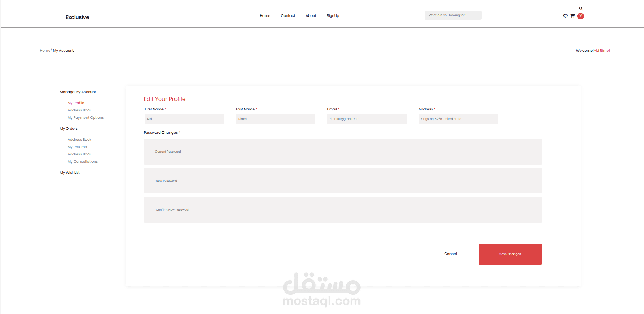The width and height of the screenshot is (644, 314).
Task: Click the Save Changes button
Action: pos(510,254)
